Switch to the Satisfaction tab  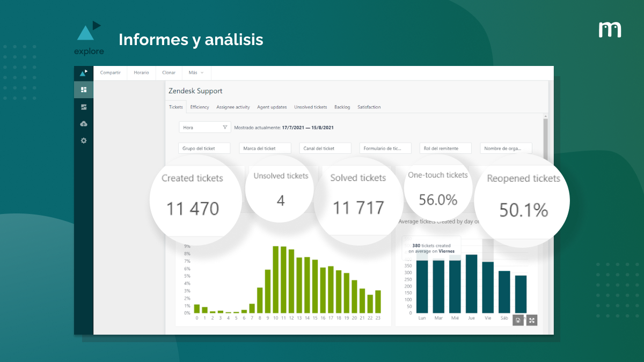click(x=369, y=107)
